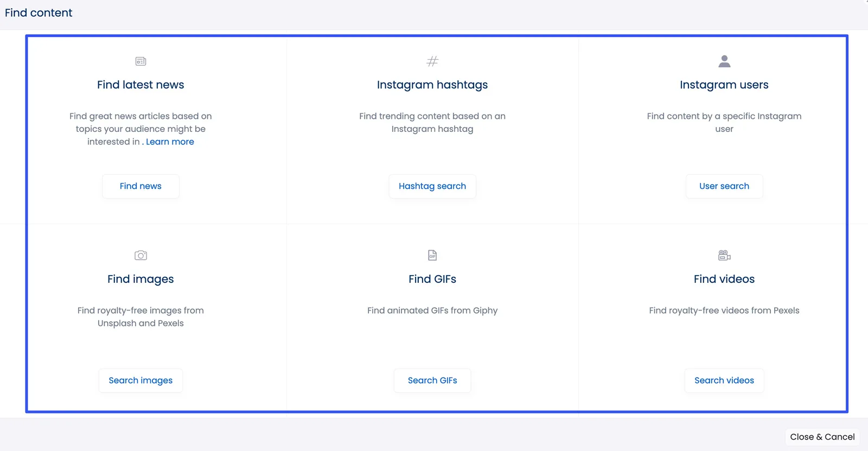
Task: Click Close & Cancel to exit
Action: (821, 437)
